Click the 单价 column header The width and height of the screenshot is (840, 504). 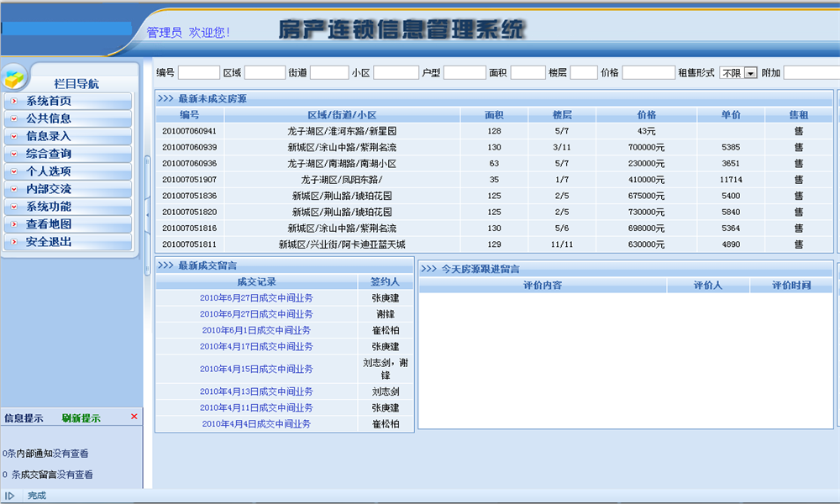[731, 115]
